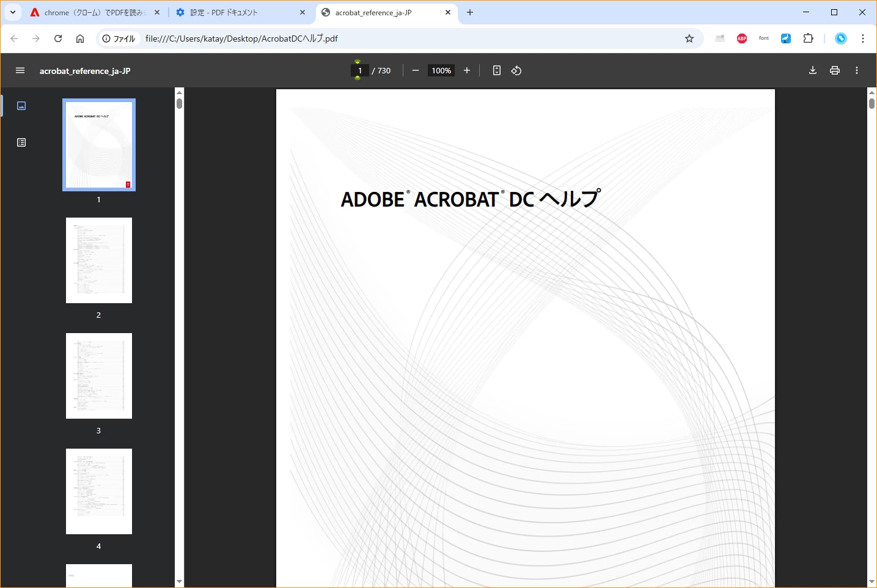Click document scrollbar down arrow
877x588 pixels.
click(871, 582)
